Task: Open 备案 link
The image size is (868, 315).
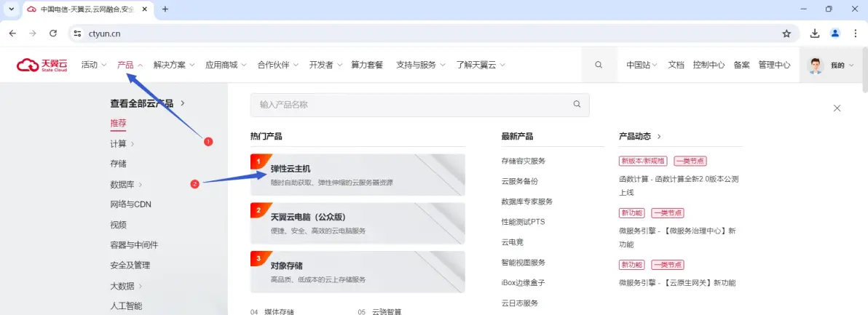Action: pos(742,65)
